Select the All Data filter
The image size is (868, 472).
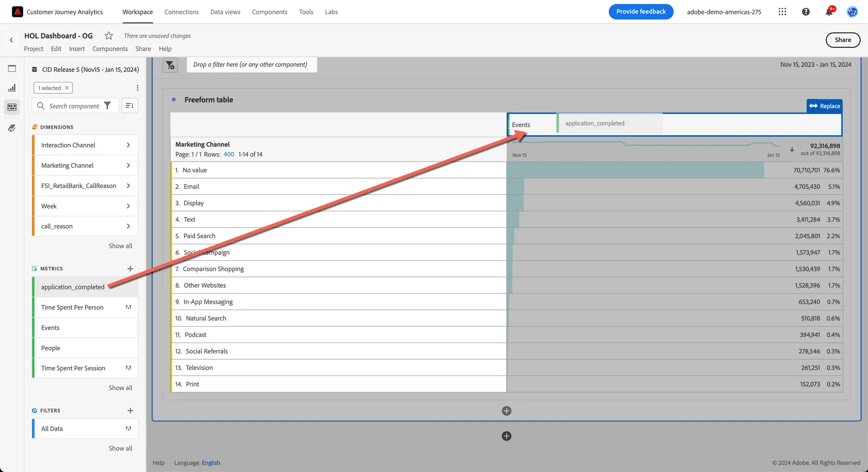click(x=85, y=428)
